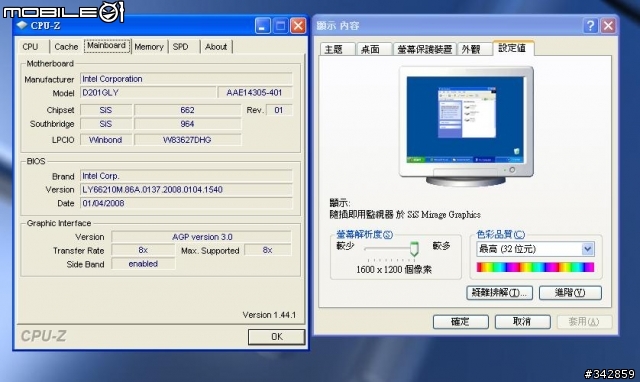Click the Winbond vendor field
This screenshot has height=382, width=640.
click(106, 140)
